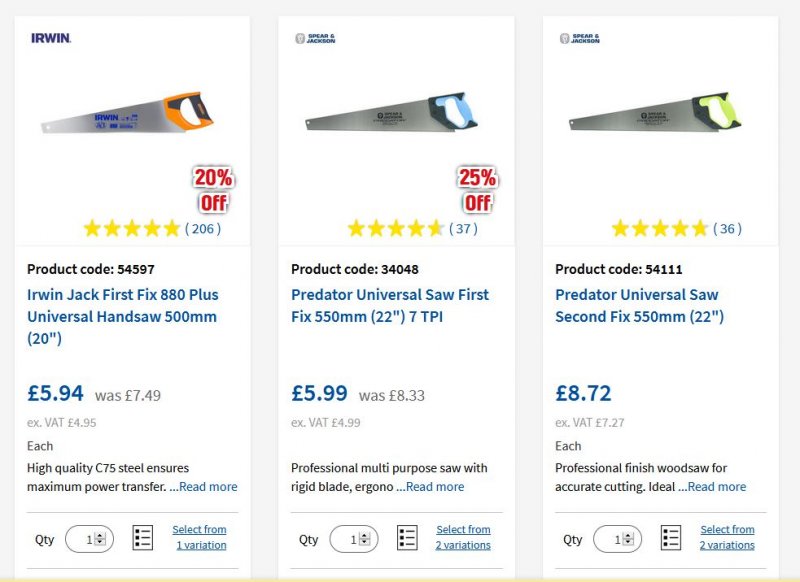
Task: Click the star rating of the Predator First Fix saw
Action: pos(395,229)
